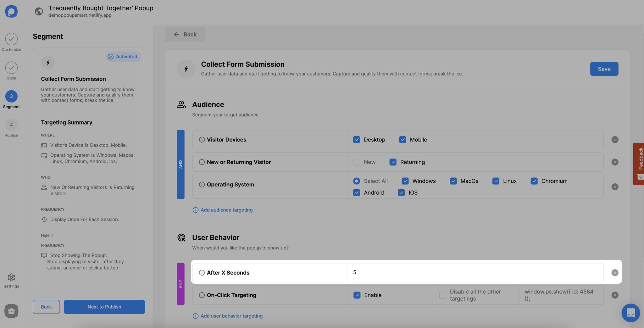
Task: Click Next to Publish
Action: click(104, 307)
